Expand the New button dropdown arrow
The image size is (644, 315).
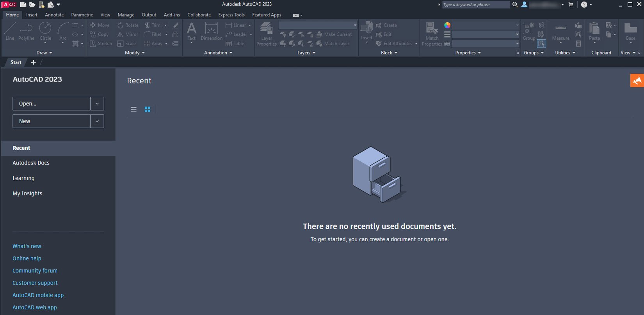coord(97,121)
